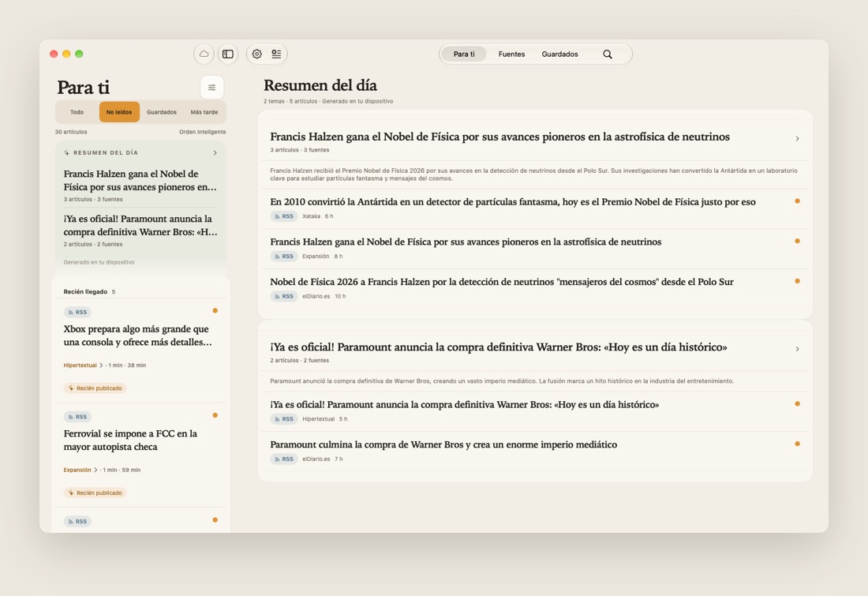Click the RSS badge next to Xataka
This screenshot has width=868, height=596.
point(284,216)
